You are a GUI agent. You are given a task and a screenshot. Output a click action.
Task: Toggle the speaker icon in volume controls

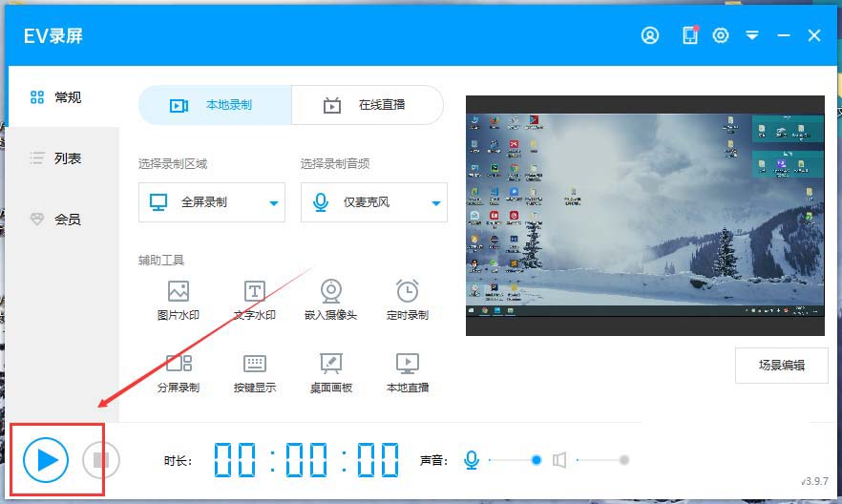(x=559, y=460)
